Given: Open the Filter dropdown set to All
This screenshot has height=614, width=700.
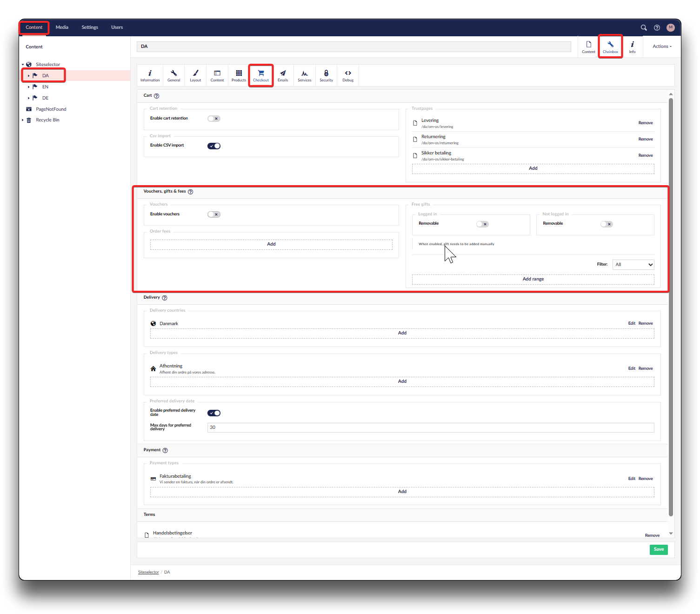Looking at the screenshot, I should [633, 265].
